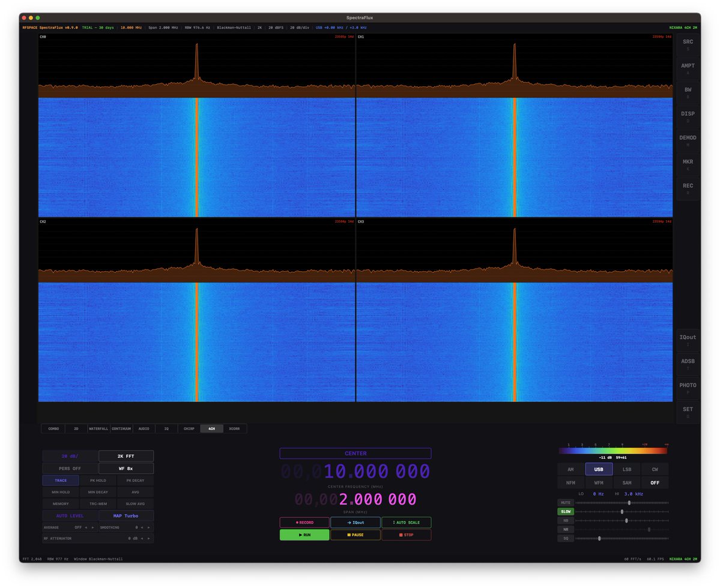Click the AUTO LEVEL button

70,516
